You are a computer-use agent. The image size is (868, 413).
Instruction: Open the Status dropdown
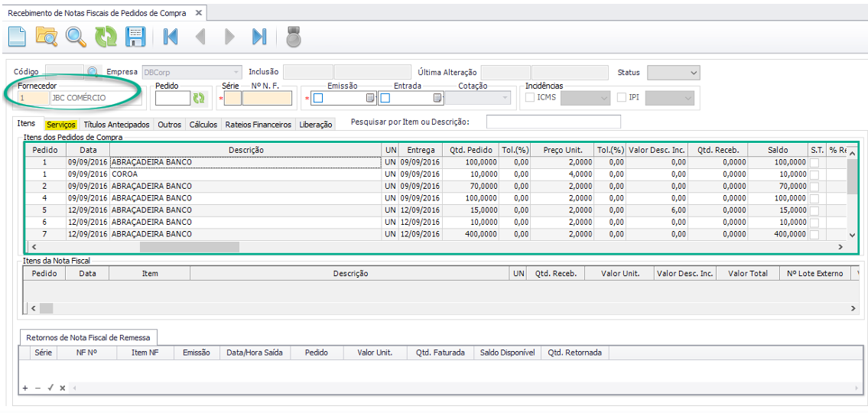pos(693,73)
